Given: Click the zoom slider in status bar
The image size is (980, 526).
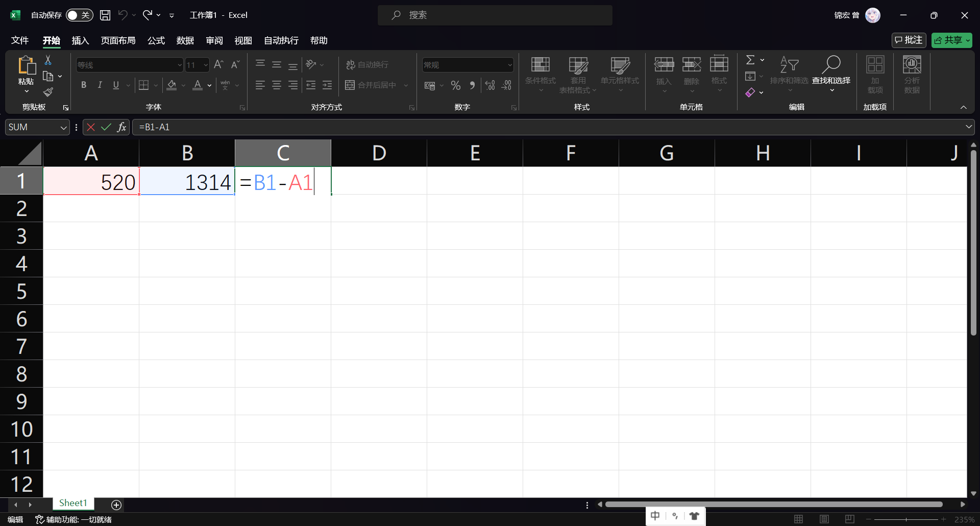Looking at the screenshot, I should (x=906, y=519).
